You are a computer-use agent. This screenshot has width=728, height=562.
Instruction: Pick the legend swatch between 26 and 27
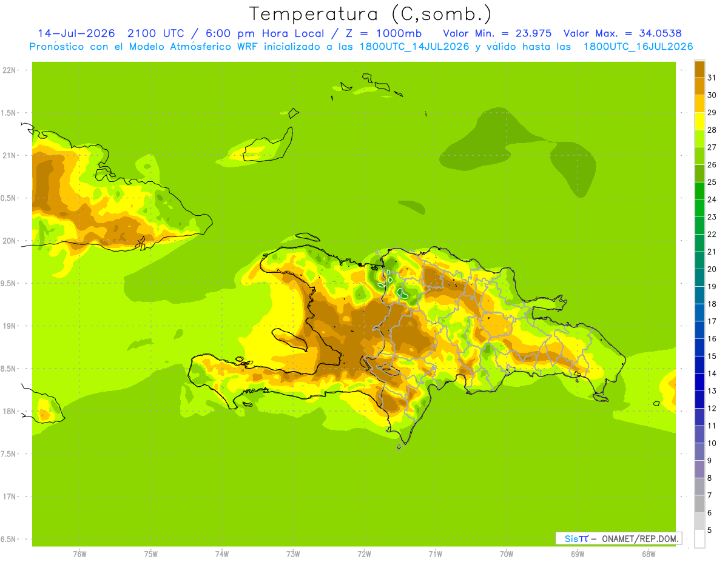point(699,155)
